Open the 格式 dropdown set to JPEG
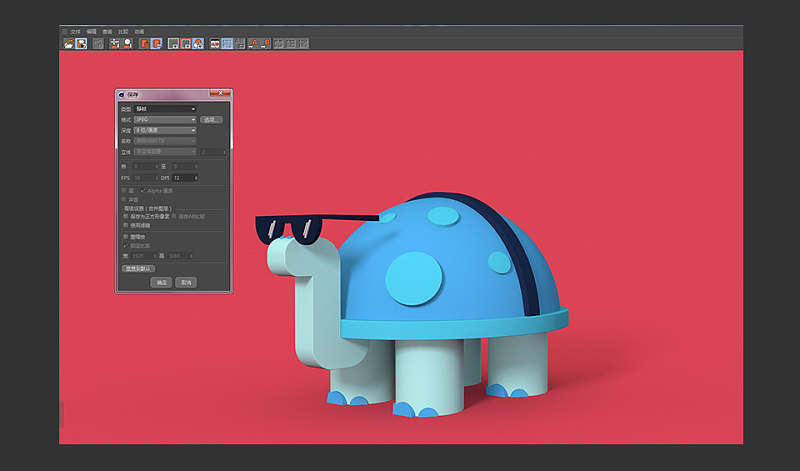800x471 pixels. pyautogui.click(x=164, y=119)
